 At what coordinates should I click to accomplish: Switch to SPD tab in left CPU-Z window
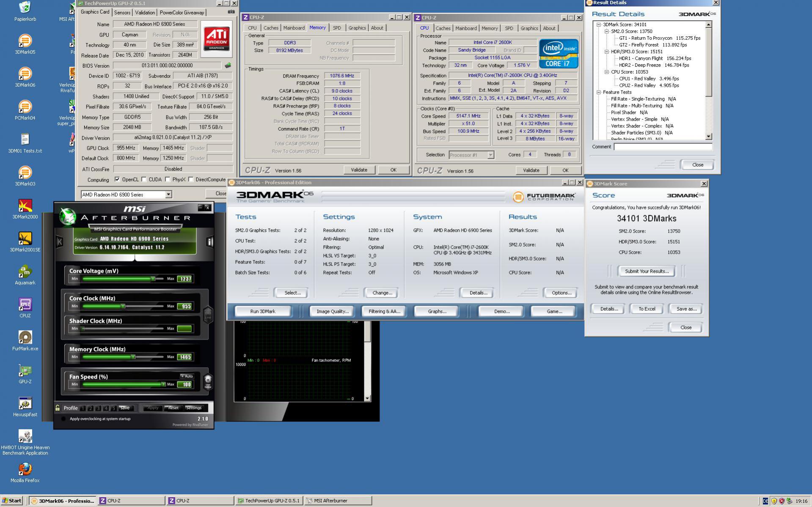[337, 28]
